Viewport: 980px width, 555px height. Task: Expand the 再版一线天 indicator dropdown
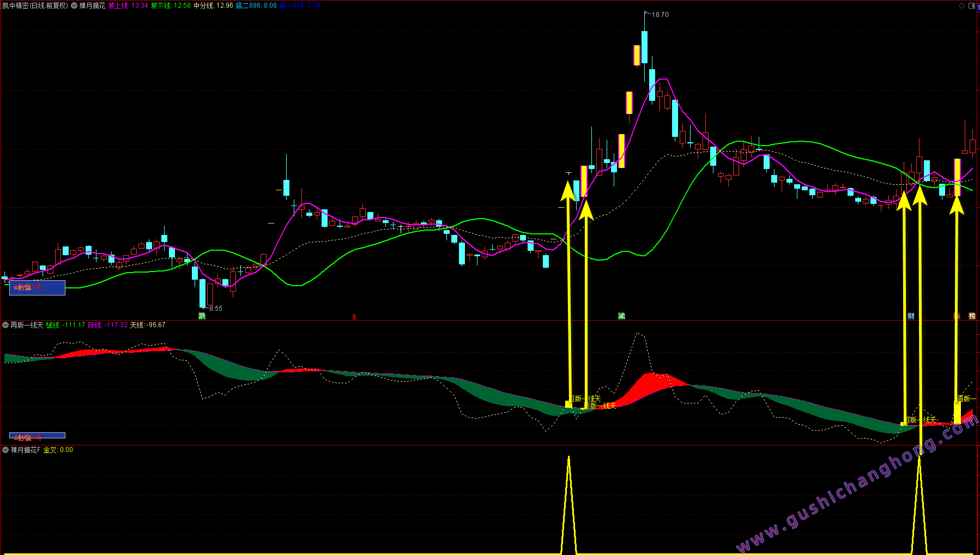point(5,325)
